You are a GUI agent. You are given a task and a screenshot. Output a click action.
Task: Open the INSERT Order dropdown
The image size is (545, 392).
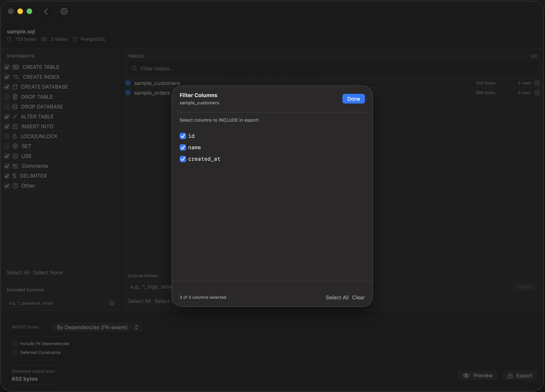(97, 327)
